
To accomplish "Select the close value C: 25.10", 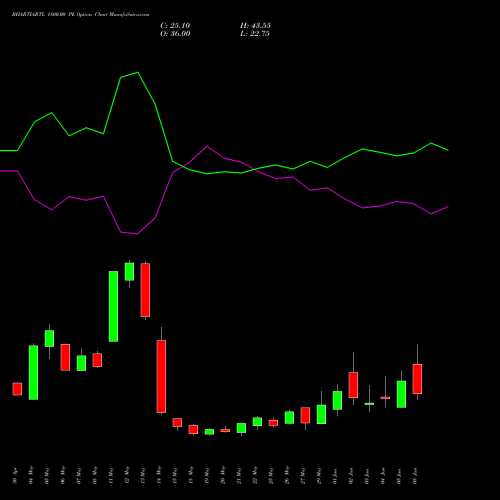I will click(x=175, y=26).
